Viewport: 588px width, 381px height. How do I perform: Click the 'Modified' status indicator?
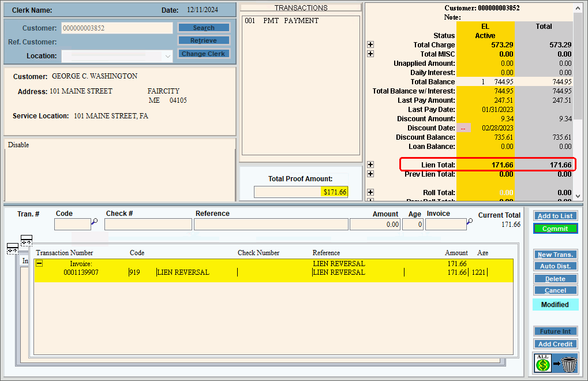555,304
